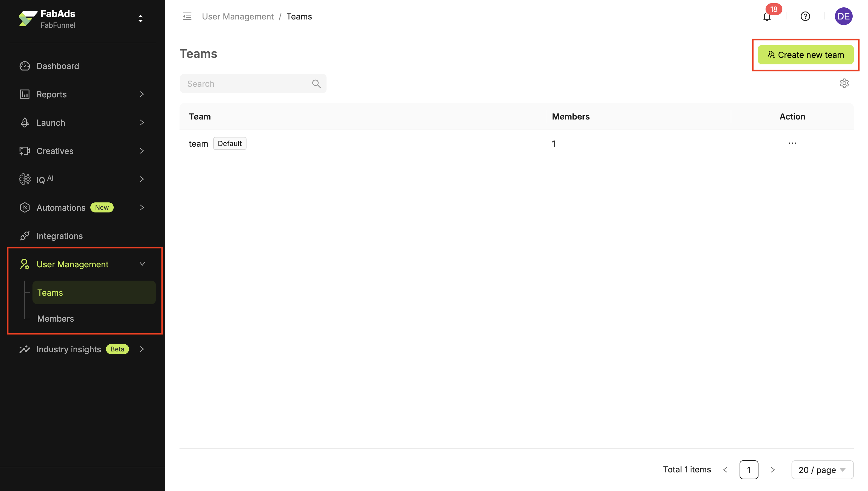This screenshot has width=868, height=491.
Task: Click the search magnifier icon
Action: [x=316, y=84]
